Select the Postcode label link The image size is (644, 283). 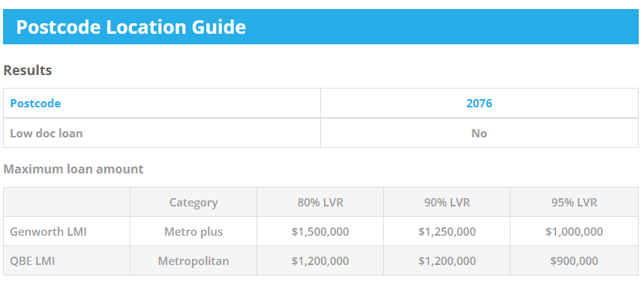point(35,104)
